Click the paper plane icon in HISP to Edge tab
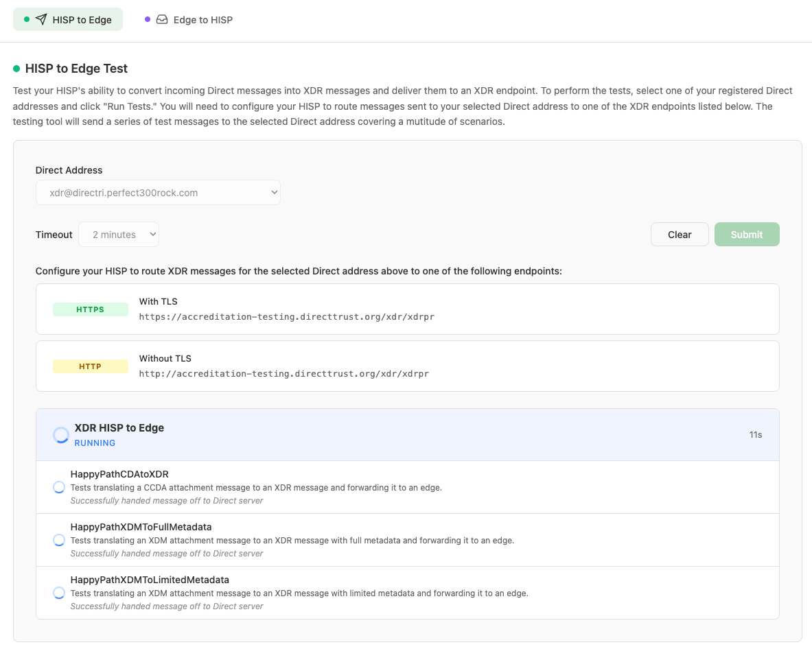 41,20
